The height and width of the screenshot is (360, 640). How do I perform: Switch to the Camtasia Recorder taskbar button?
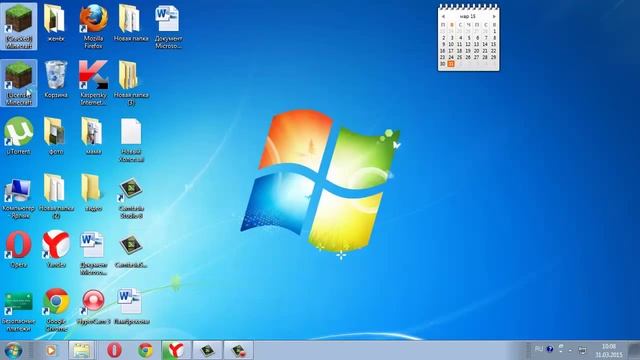[238, 351]
